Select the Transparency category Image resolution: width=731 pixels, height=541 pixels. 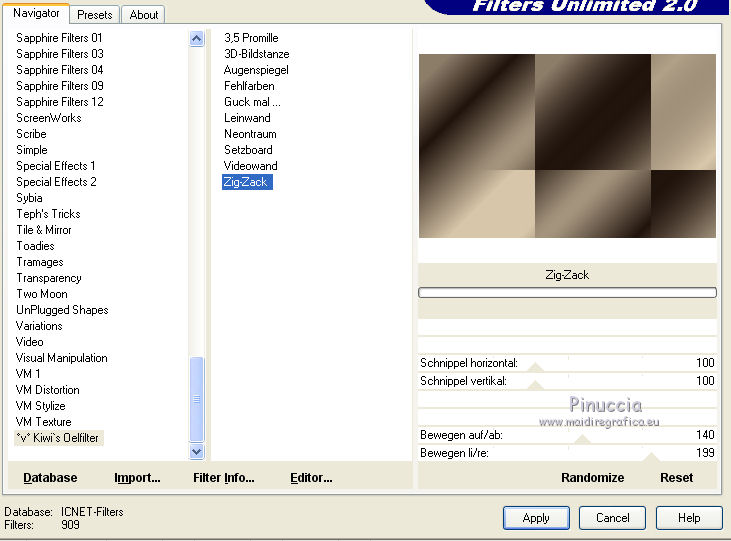[x=49, y=278]
